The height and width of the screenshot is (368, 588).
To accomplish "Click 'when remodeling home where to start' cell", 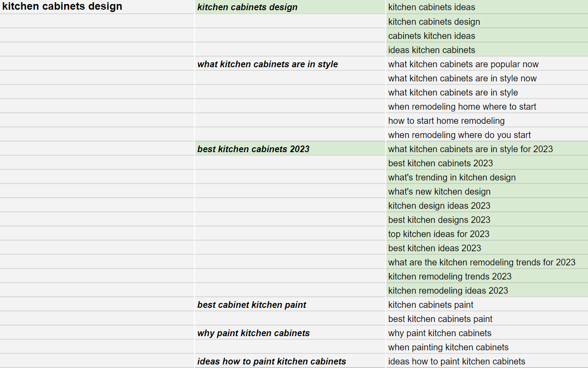I will pyautogui.click(x=487, y=106).
